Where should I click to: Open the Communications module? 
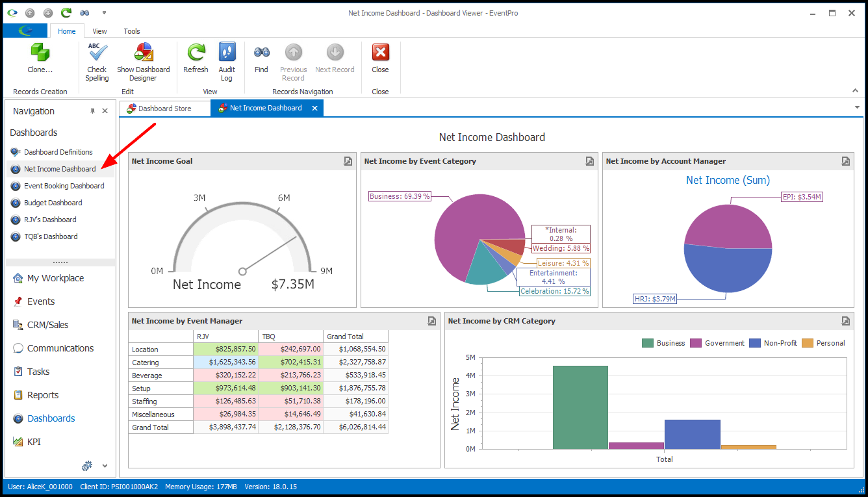coord(60,348)
